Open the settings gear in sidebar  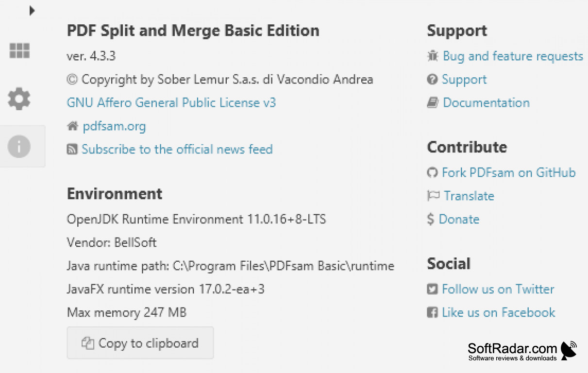(x=19, y=99)
